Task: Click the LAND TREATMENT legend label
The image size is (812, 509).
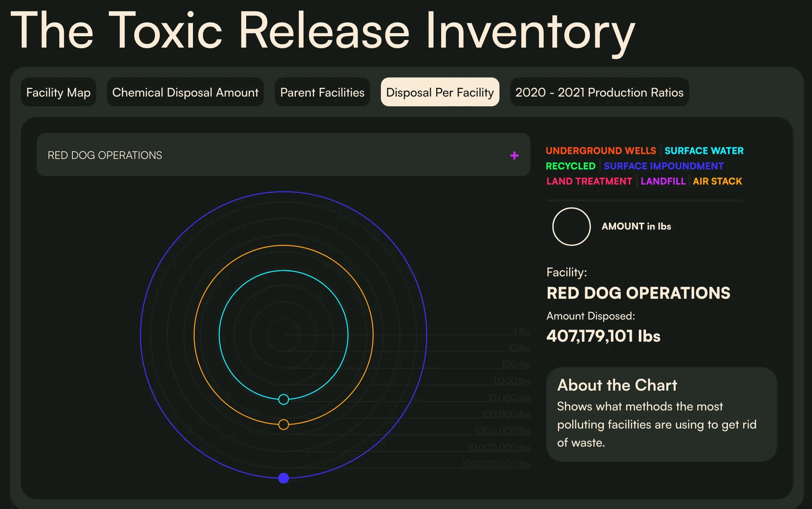Action: point(589,181)
